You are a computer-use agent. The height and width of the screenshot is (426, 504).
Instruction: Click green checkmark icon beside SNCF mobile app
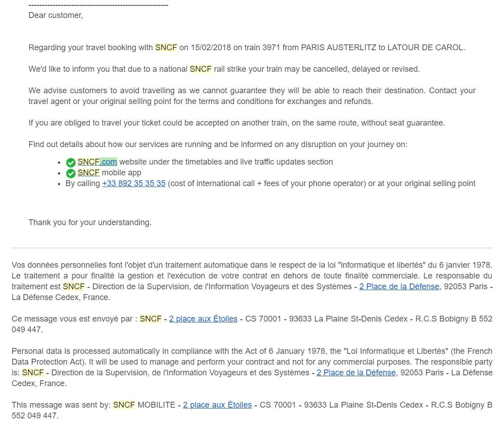71,174
